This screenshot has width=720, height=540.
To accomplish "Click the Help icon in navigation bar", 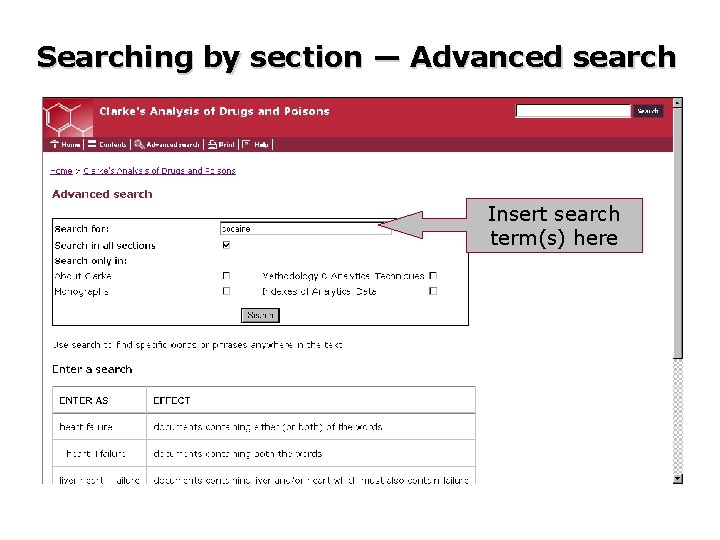I will click(247, 145).
